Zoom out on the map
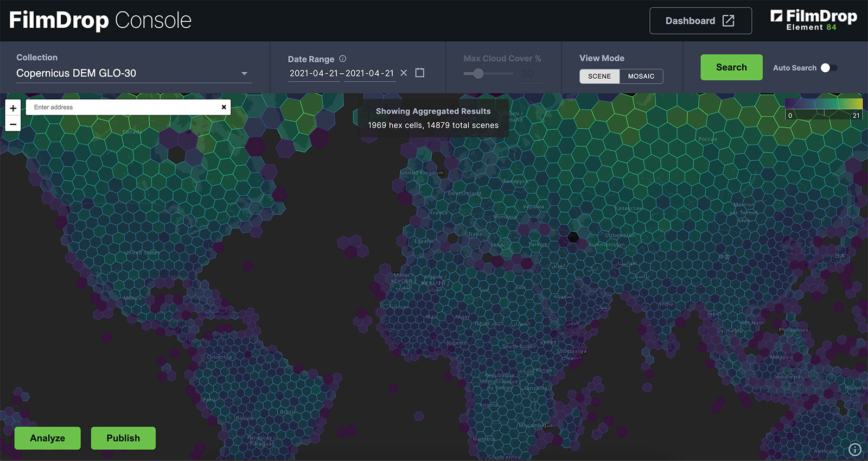This screenshot has width=868, height=461. [13, 124]
